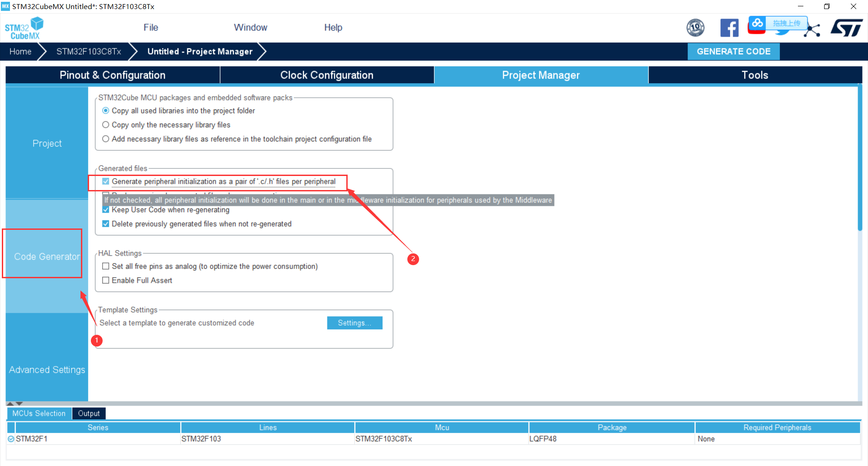Minimize the STM32CubeMX window
The width and height of the screenshot is (868, 466).
[801, 6]
